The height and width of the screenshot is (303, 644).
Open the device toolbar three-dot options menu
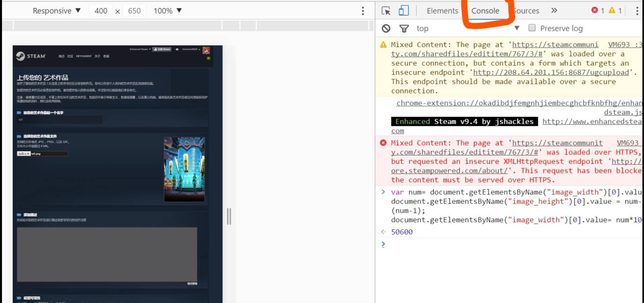[x=363, y=11]
